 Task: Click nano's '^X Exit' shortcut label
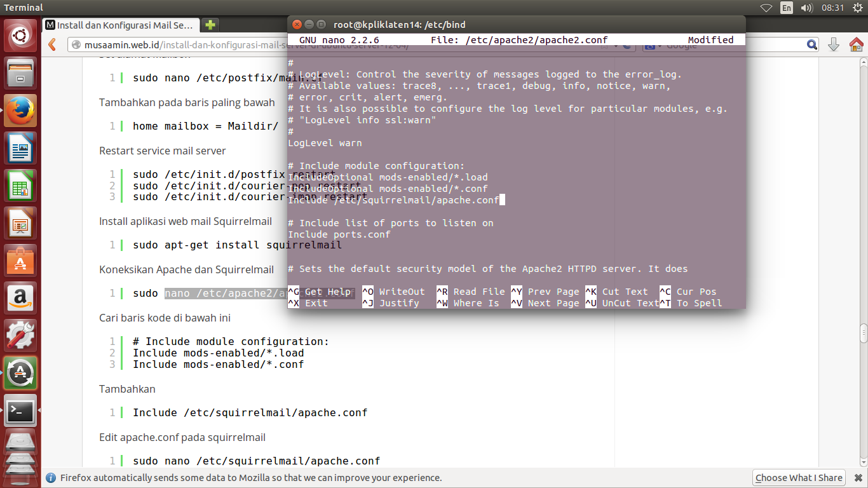308,303
